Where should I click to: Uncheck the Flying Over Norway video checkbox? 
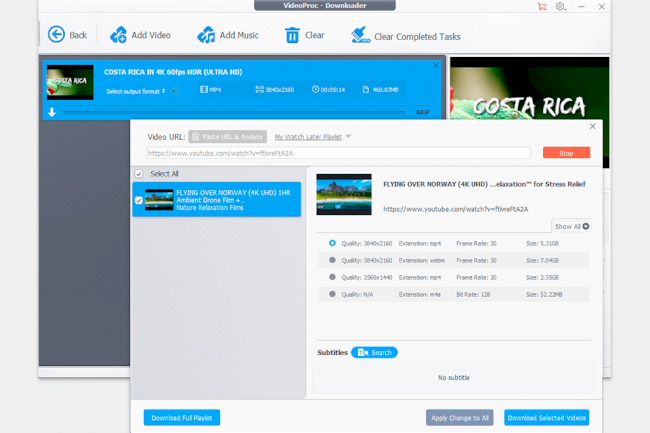139,200
